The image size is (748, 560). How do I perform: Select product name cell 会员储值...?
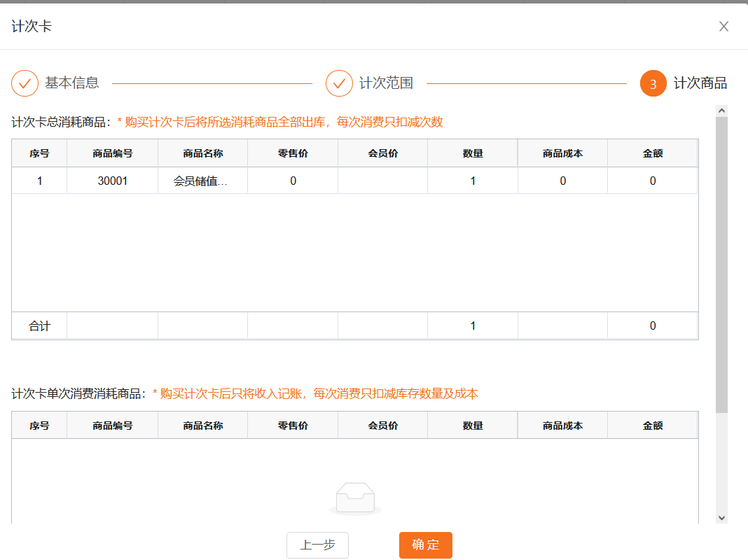[x=202, y=181]
